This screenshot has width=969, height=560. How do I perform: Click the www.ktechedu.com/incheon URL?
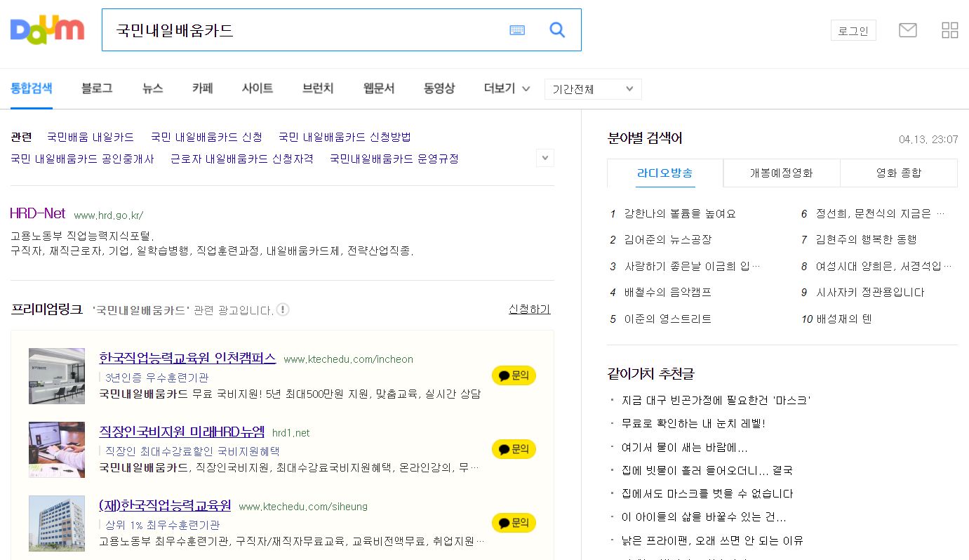click(349, 359)
